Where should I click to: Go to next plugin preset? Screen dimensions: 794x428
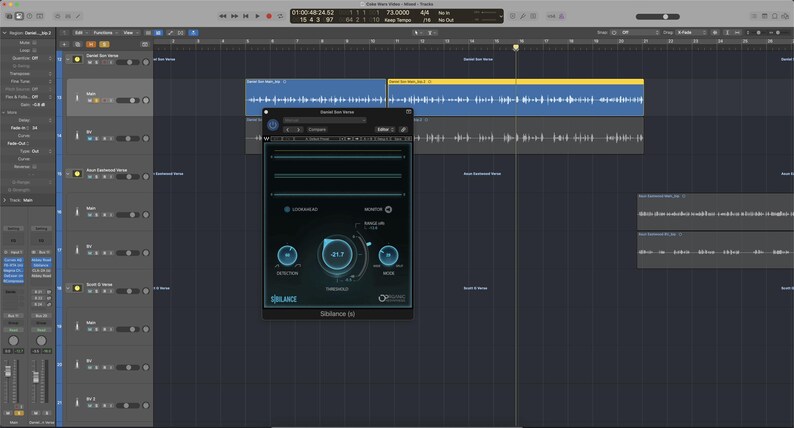click(298, 130)
